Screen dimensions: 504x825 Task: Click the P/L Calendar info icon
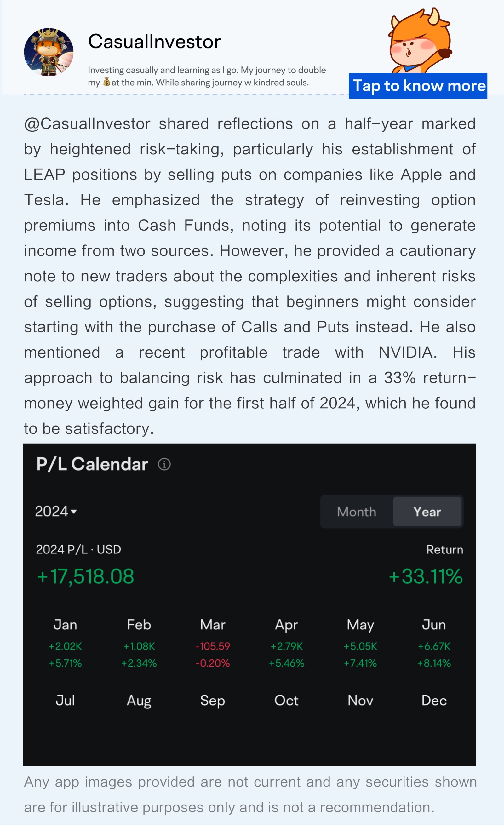click(x=164, y=464)
